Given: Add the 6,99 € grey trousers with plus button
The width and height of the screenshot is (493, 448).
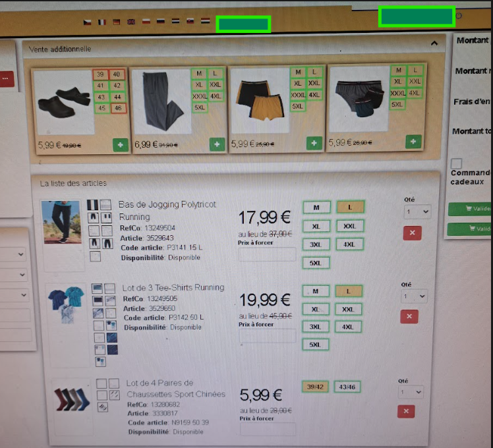Looking at the screenshot, I should coord(217,144).
